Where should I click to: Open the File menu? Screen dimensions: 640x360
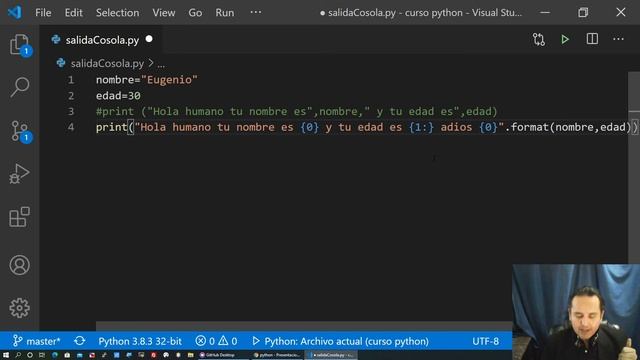[x=43, y=13]
